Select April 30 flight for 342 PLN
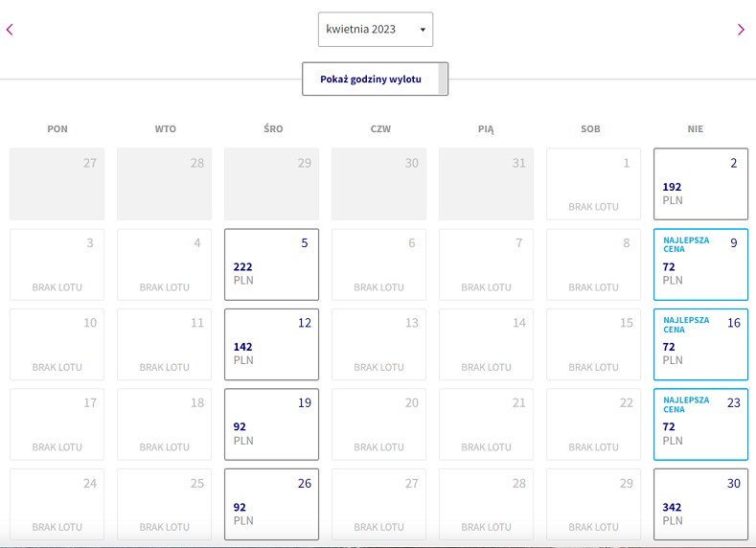This screenshot has height=548, width=756. [700, 505]
